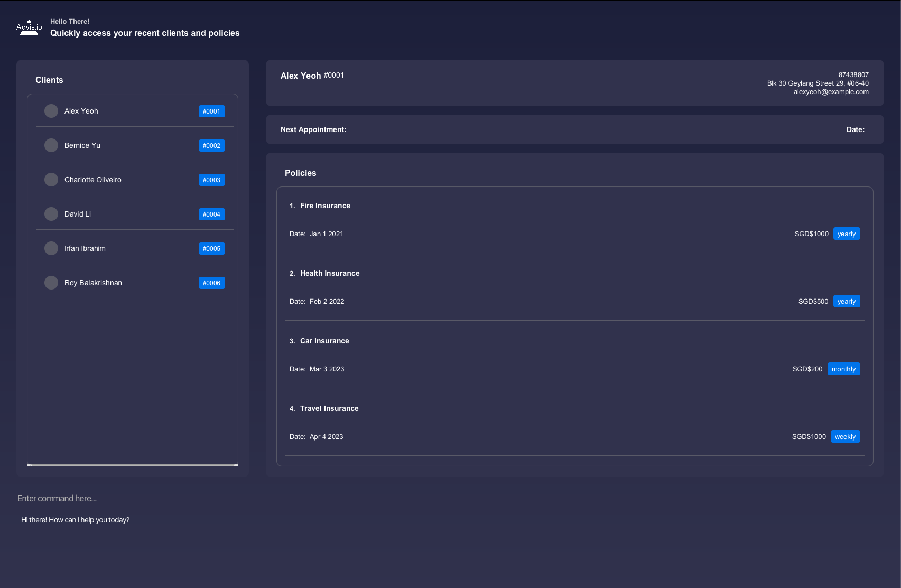Open the Alex Yeoh client entry
The image size is (901, 588).
(135, 111)
